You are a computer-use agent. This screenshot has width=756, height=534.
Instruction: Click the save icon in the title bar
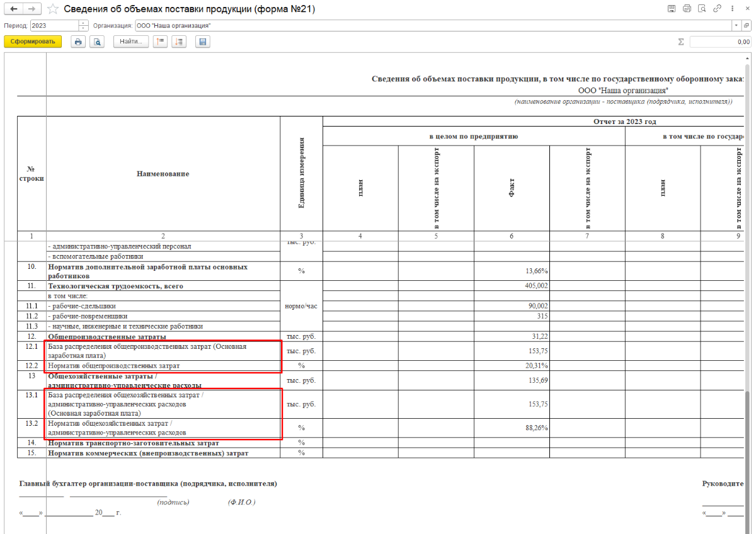(672, 9)
